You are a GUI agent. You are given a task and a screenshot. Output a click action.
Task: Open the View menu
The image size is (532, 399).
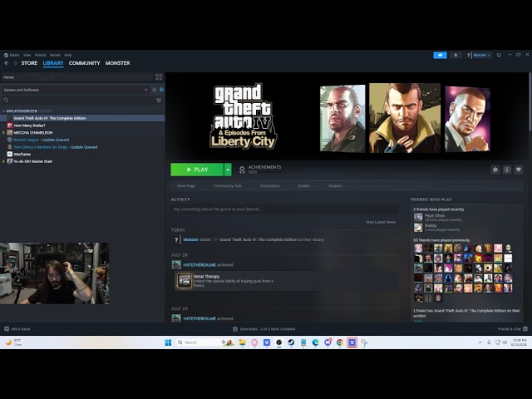(27, 55)
